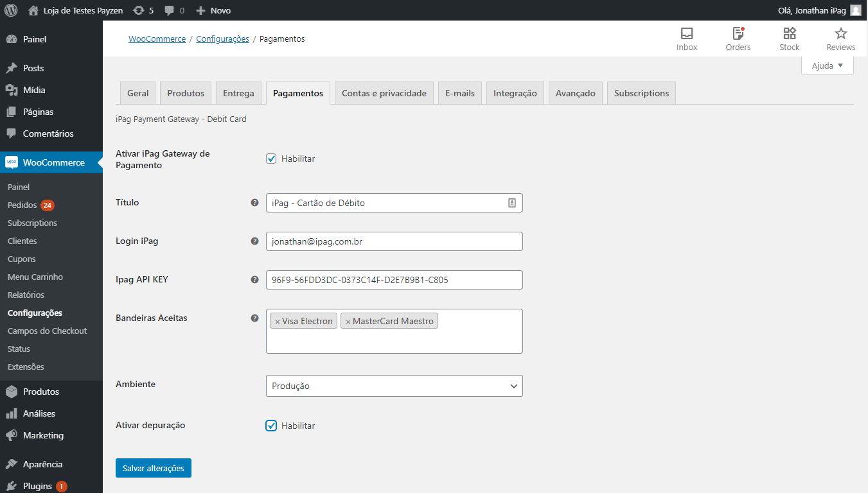This screenshot has height=493, width=868.
Task: Remove the MasterCard Maestro tag
Action: point(348,322)
